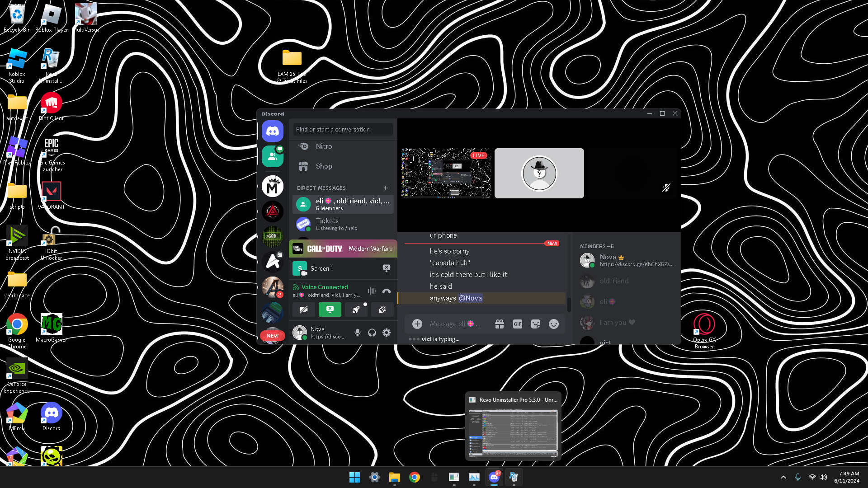868x488 pixels.
Task: Open Discord home direct messages icon
Action: 272,131
